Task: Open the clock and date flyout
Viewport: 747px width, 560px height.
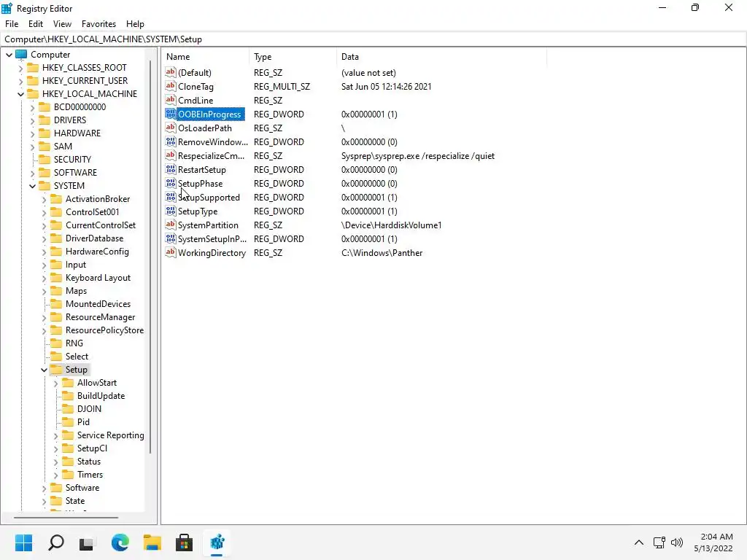Action: (x=713, y=542)
